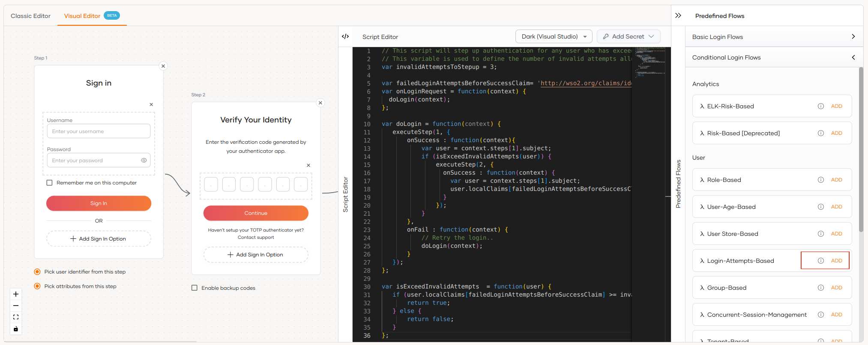Remove TOTP authenticator from Step 2
868x345 pixels.
[x=308, y=165]
